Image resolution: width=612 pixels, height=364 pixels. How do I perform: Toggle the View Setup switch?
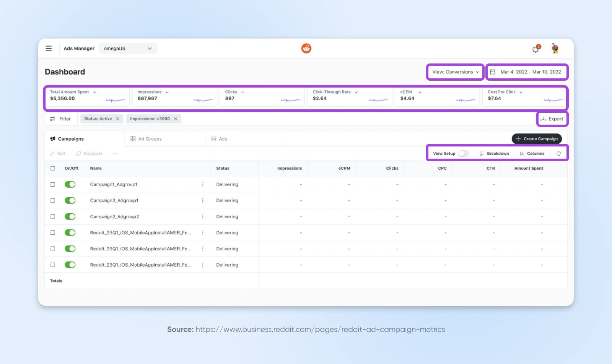point(463,154)
